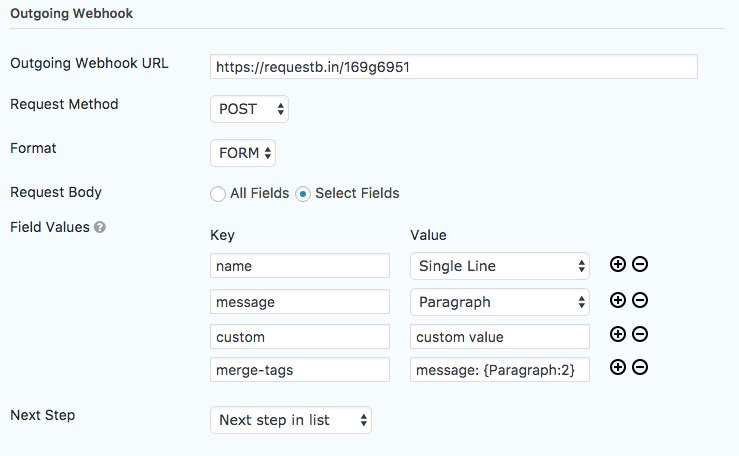Select the All Fields radio option
The height and width of the screenshot is (456, 739).
[218, 194]
